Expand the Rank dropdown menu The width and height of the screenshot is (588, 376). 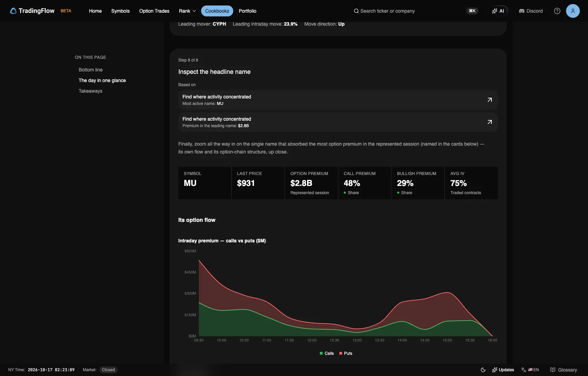point(188,11)
